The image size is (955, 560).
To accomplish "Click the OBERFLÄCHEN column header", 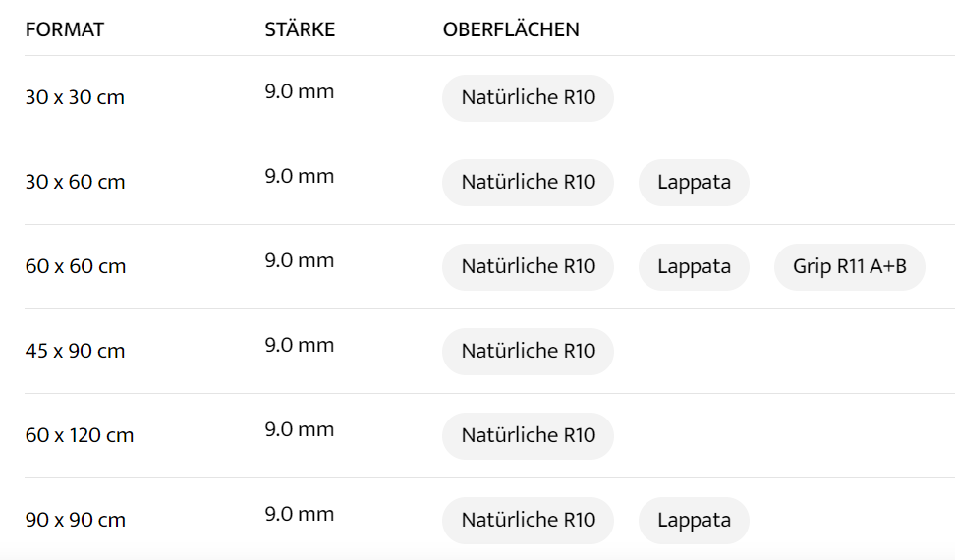I will coord(511,29).
